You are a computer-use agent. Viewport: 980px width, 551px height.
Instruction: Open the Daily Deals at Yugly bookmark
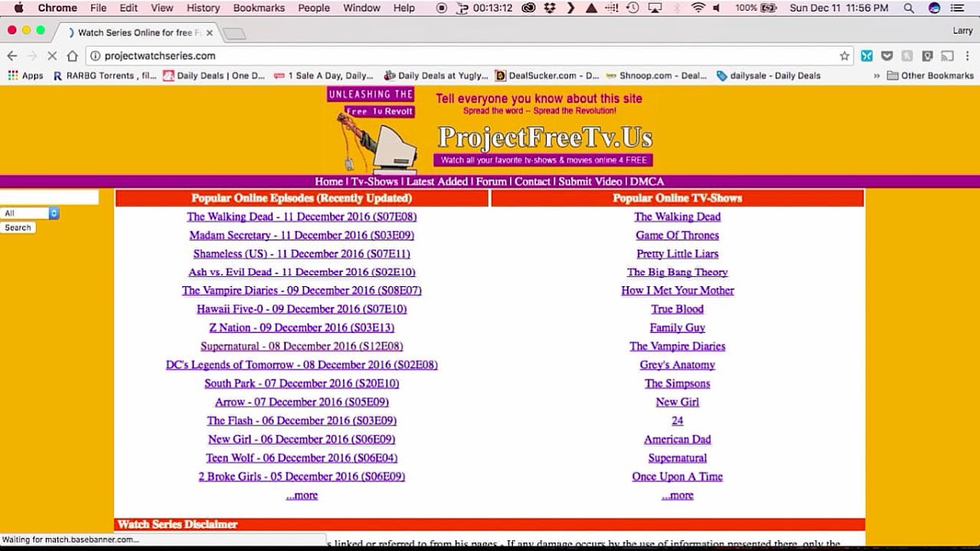pos(435,76)
